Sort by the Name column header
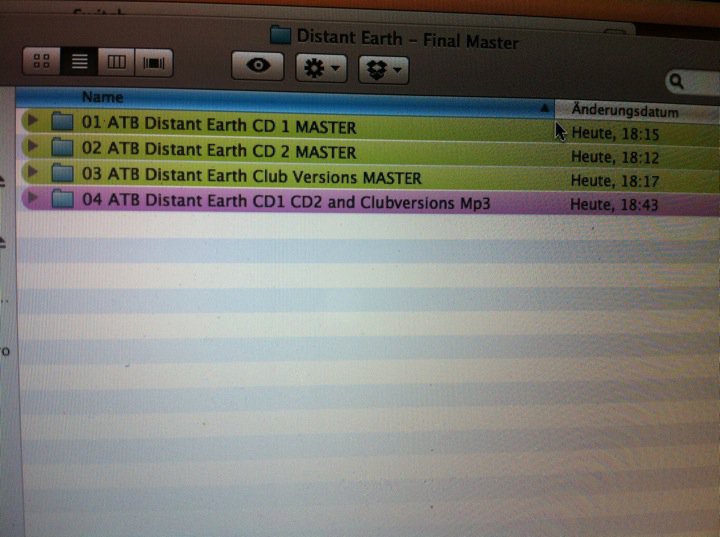Image resolution: width=720 pixels, height=537 pixels. pos(103,98)
